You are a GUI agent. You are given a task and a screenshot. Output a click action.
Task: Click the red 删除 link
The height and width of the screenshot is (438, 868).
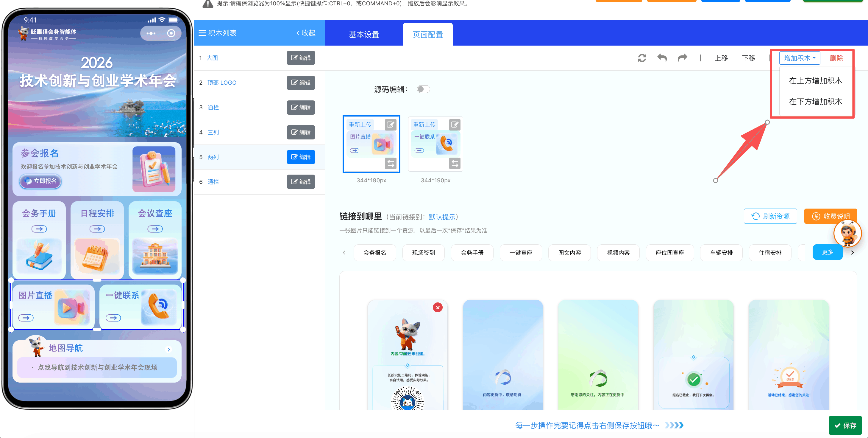point(836,58)
